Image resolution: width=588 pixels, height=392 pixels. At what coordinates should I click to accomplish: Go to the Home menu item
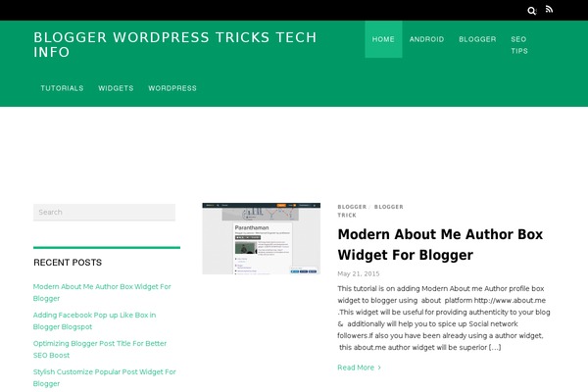pyautogui.click(x=383, y=39)
